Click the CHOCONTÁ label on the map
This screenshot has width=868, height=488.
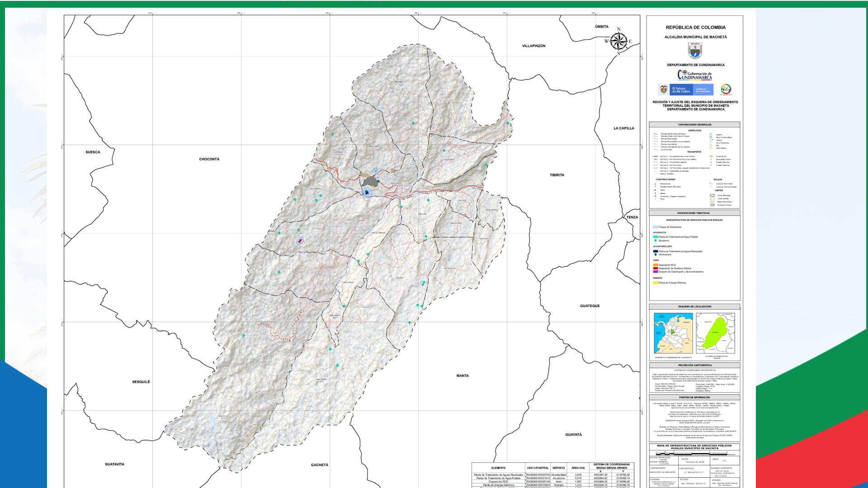209,159
